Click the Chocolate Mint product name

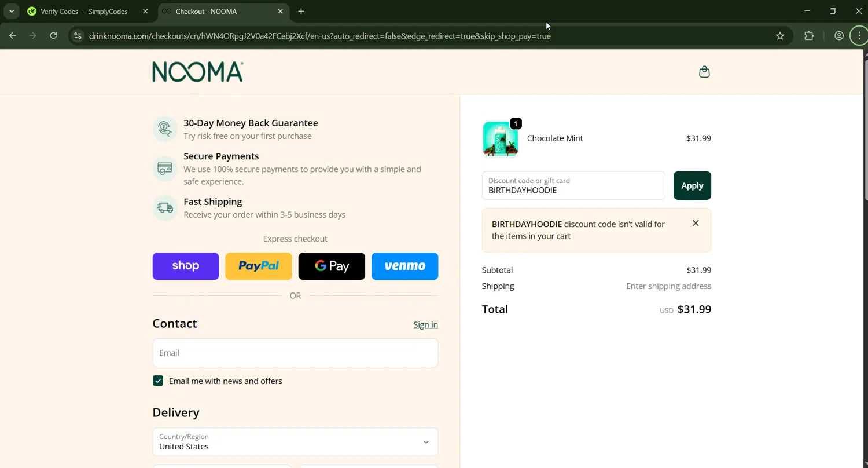[x=555, y=138]
